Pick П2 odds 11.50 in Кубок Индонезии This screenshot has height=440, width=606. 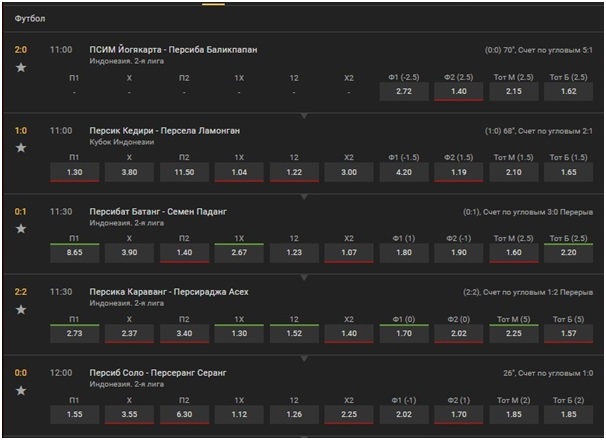tap(184, 172)
